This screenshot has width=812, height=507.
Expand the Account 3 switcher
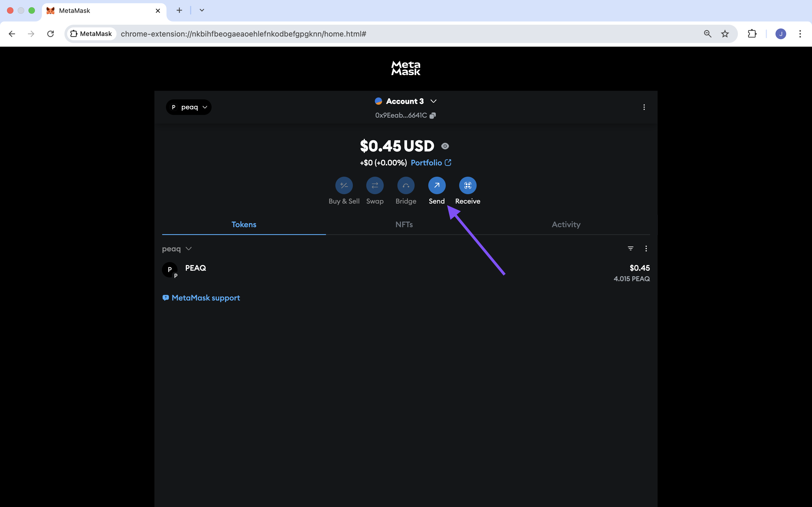[x=405, y=101]
